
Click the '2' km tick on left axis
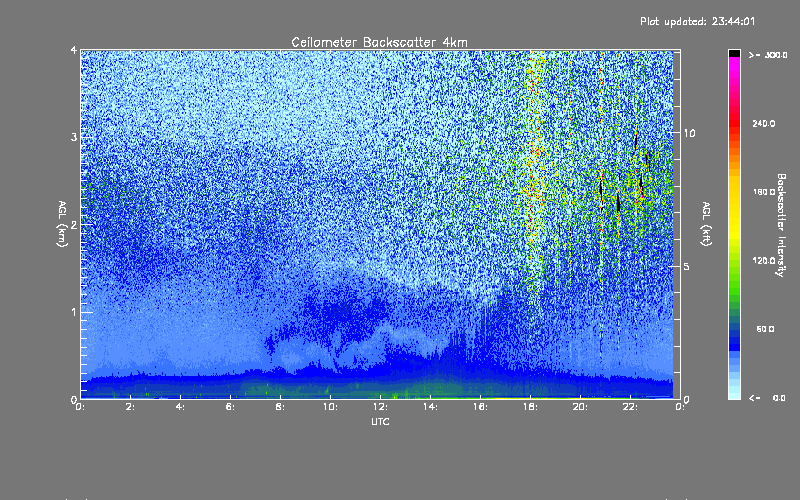pos(74,224)
